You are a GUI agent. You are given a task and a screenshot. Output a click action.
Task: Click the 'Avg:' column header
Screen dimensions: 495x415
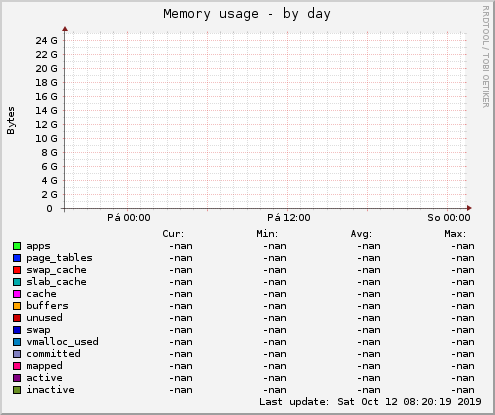[x=361, y=234]
